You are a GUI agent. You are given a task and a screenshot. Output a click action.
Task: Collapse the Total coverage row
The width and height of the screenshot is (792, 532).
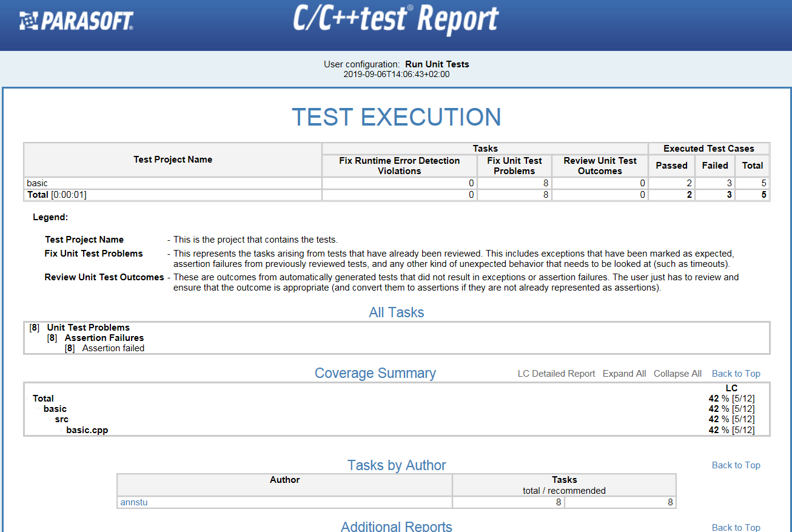coord(43,399)
